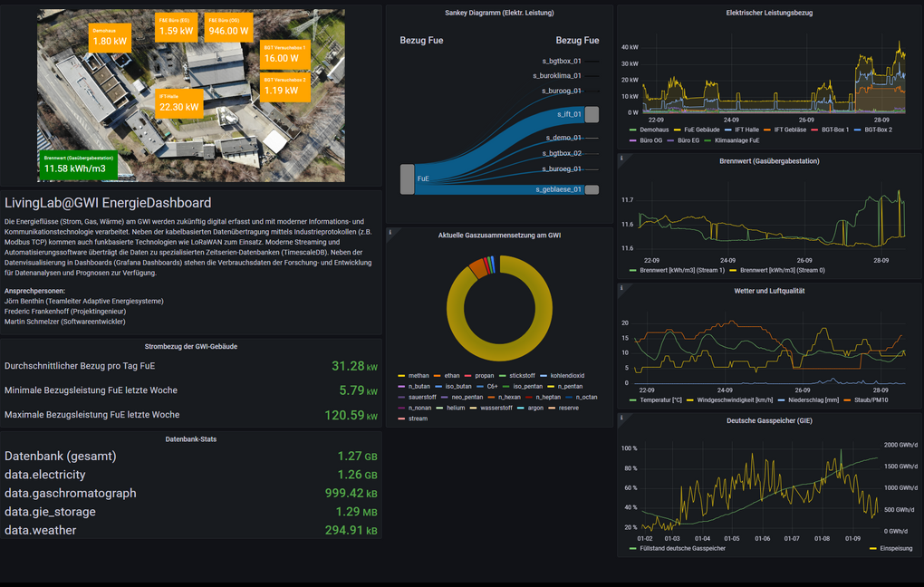924x587 pixels.
Task: Click the green Brennwert 11.58 kWh/m3 map tile
Action: point(79,164)
